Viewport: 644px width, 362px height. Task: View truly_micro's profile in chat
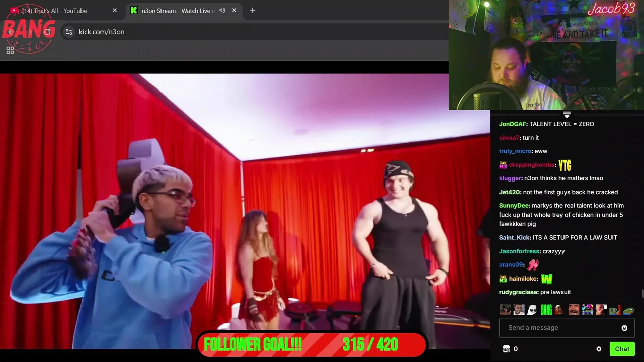tap(515, 151)
